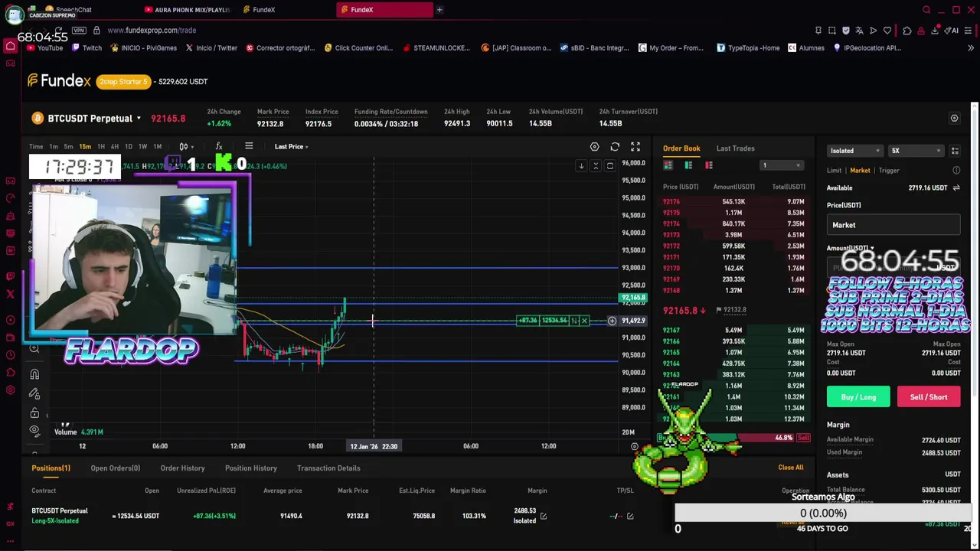Click the zoom magnifier chart tool

coord(34,349)
